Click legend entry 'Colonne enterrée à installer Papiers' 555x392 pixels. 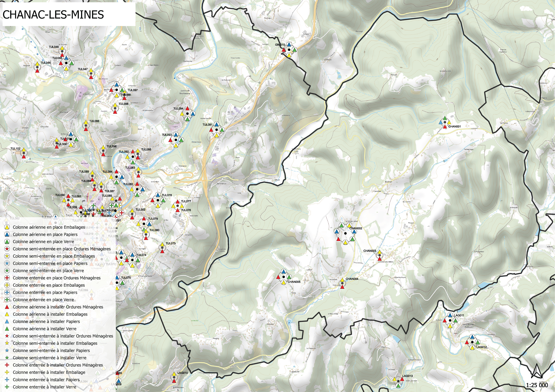click(46, 379)
